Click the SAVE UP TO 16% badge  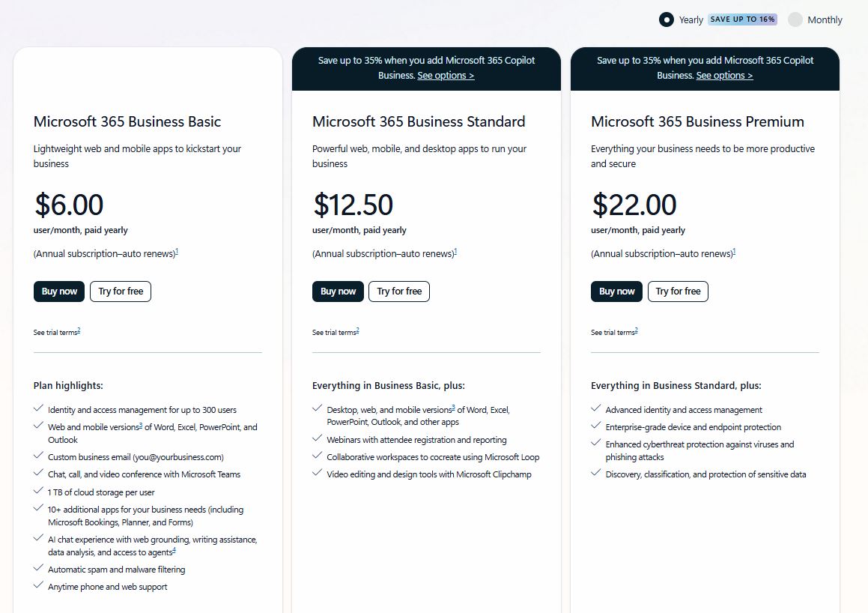742,19
